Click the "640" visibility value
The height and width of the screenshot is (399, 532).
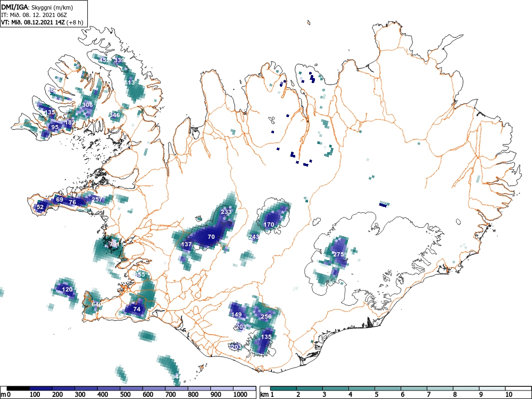click(97, 304)
